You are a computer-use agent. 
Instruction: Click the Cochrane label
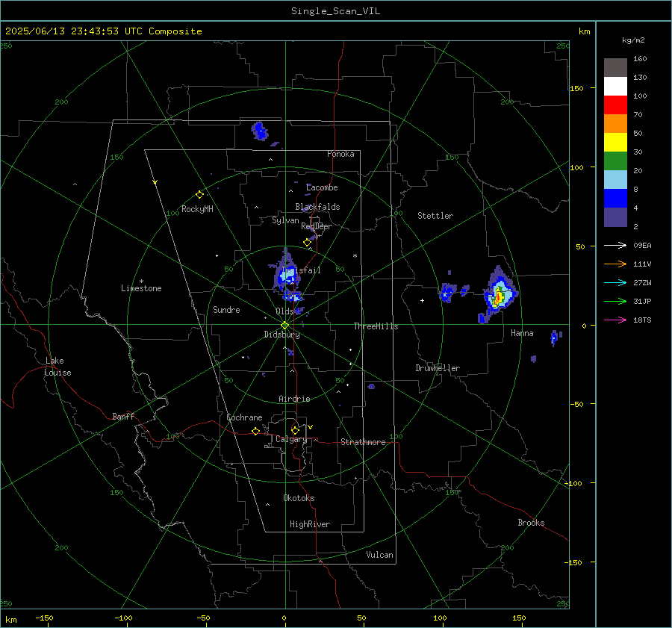[244, 417]
